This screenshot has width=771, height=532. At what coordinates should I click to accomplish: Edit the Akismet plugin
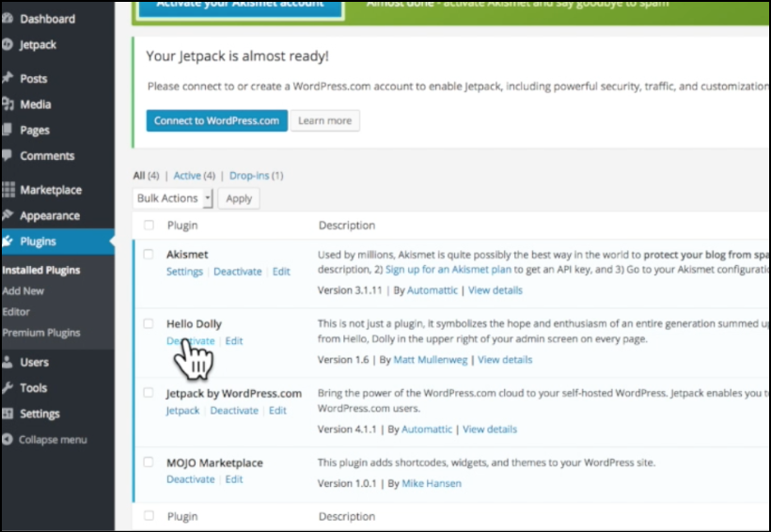(x=281, y=272)
